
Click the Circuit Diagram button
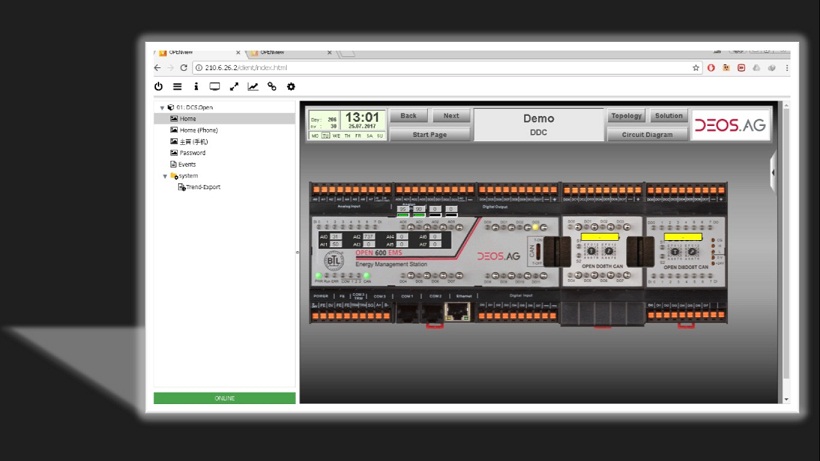click(647, 134)
